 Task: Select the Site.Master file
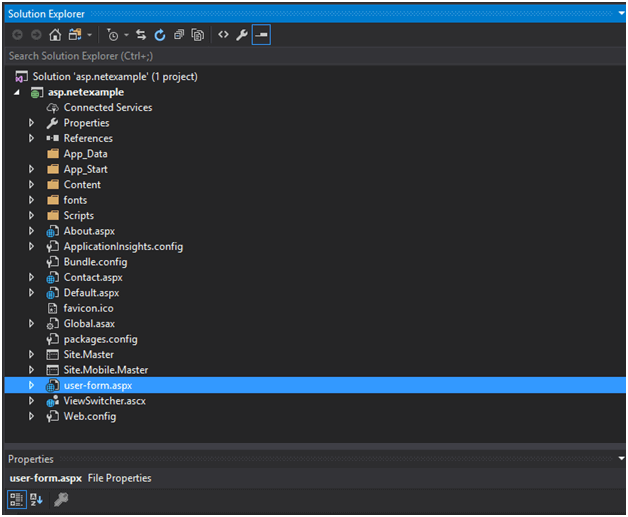pyautogui.click(x=88, y=355)
